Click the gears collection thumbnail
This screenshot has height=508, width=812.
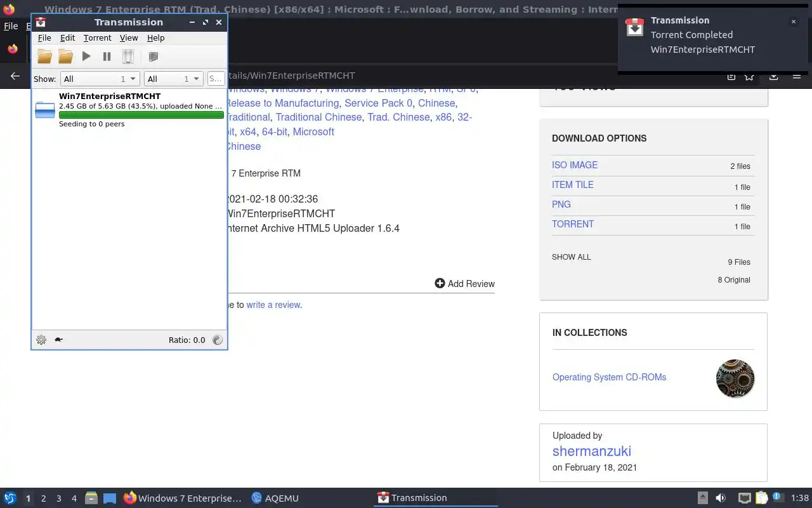(x=735, y=378)
